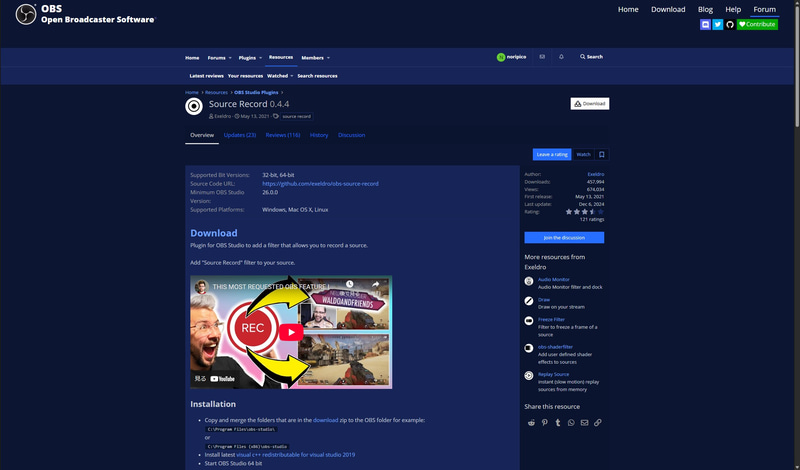This screenshot has height=470, width=800.
Task: Share this resource on Reddit
Action: (x=532, y=423)
